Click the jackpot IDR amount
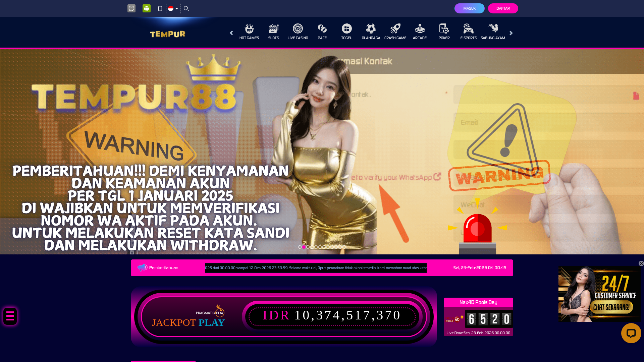The width and height of the screenshot is (644, 362). 331,315
